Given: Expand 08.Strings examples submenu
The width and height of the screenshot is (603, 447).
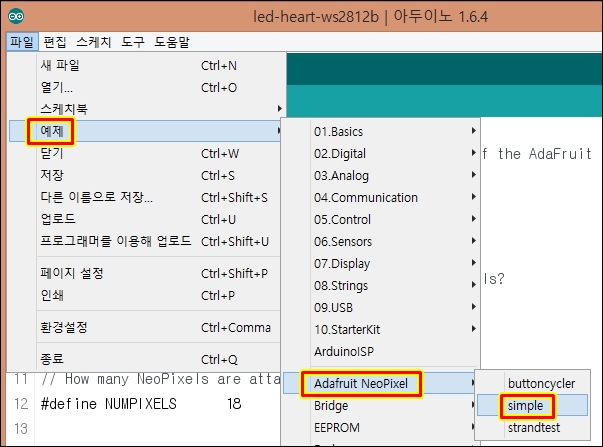Looking at the screenshot, I should point(381,285).
